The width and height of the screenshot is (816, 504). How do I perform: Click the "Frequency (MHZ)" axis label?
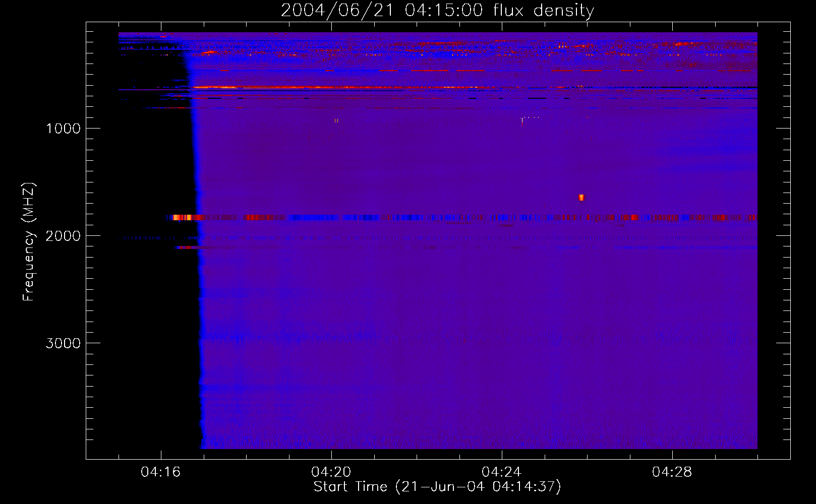point(29,242)
